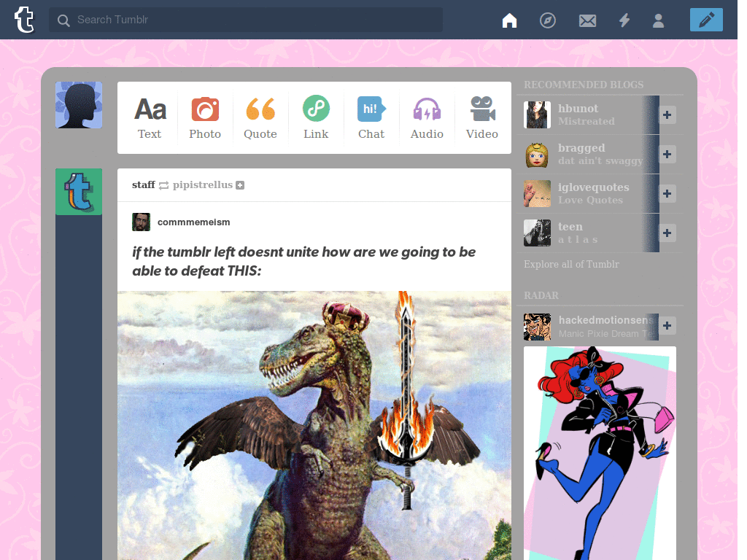Image resolution: width=747 pixels, height=560 pixels.
Task: Open the Account person icon
Action: point(659,20)
